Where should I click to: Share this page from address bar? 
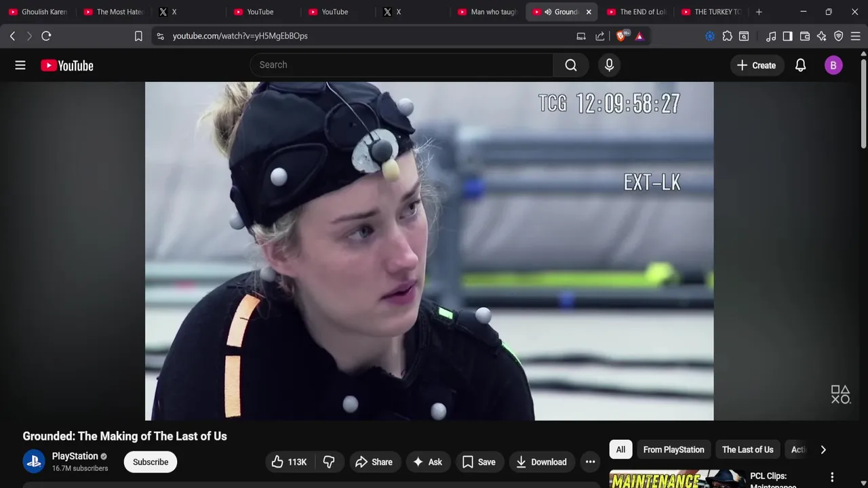click(x=600, y=36)
